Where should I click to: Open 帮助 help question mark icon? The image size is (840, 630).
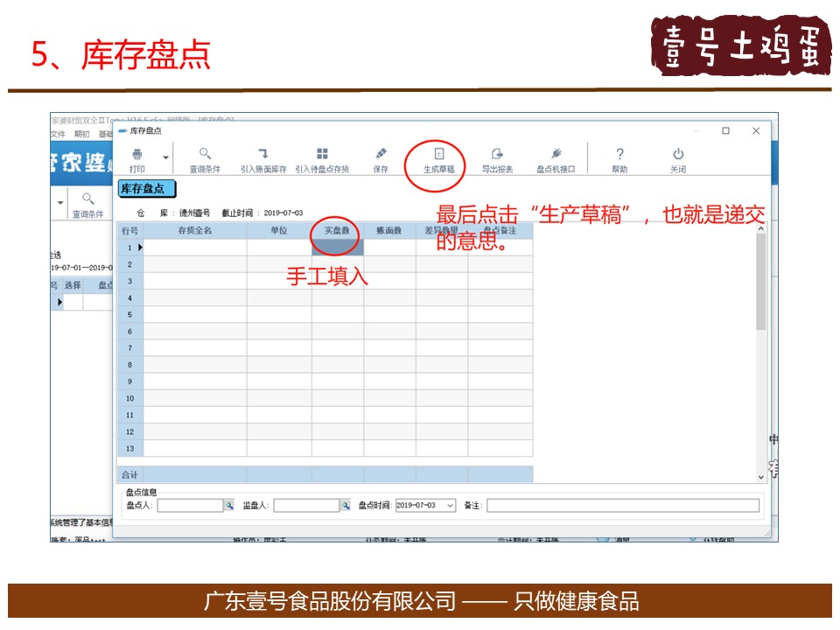click(x=619, y=155)
